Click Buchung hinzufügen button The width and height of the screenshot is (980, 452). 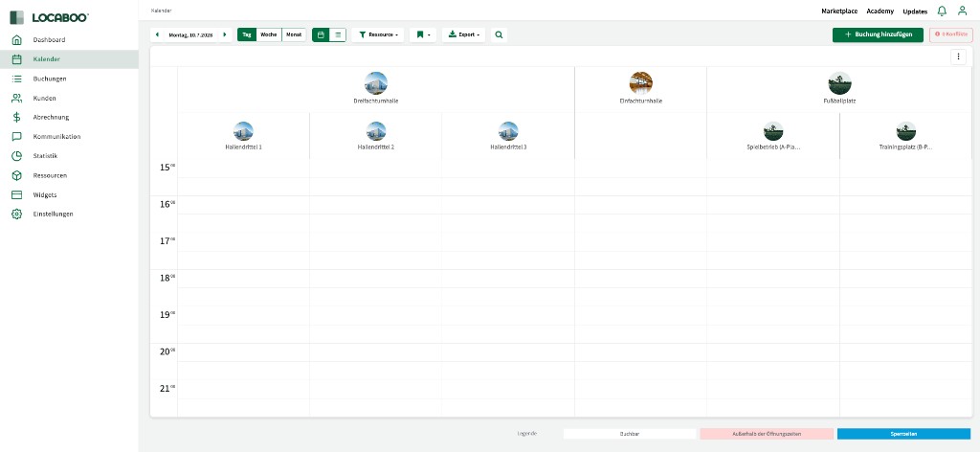click(878, 34)
